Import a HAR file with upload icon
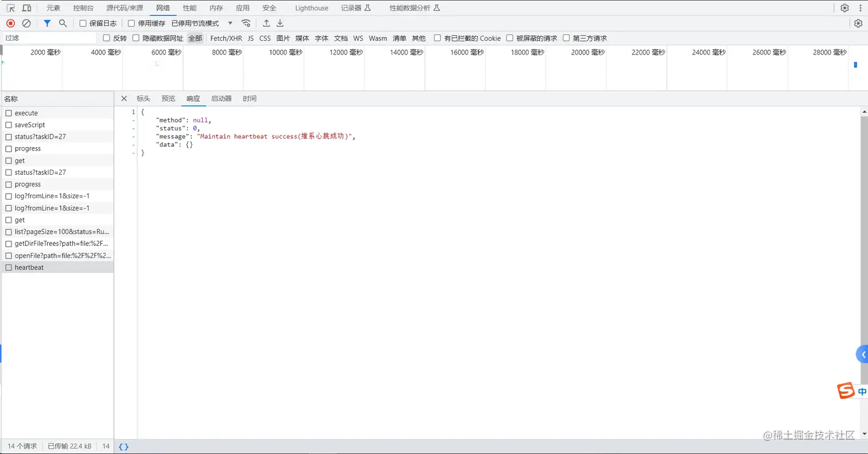868x454 pixels. [x=266, y=24]
